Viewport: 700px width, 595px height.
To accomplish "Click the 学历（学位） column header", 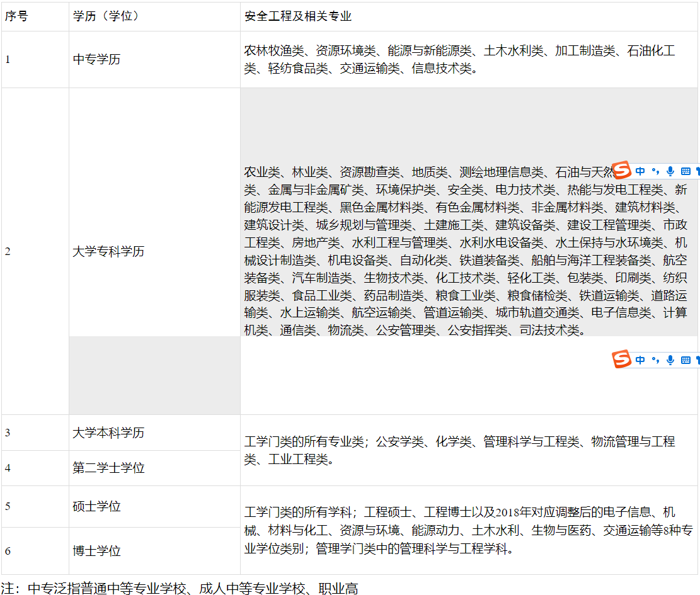I will point(106,16).
